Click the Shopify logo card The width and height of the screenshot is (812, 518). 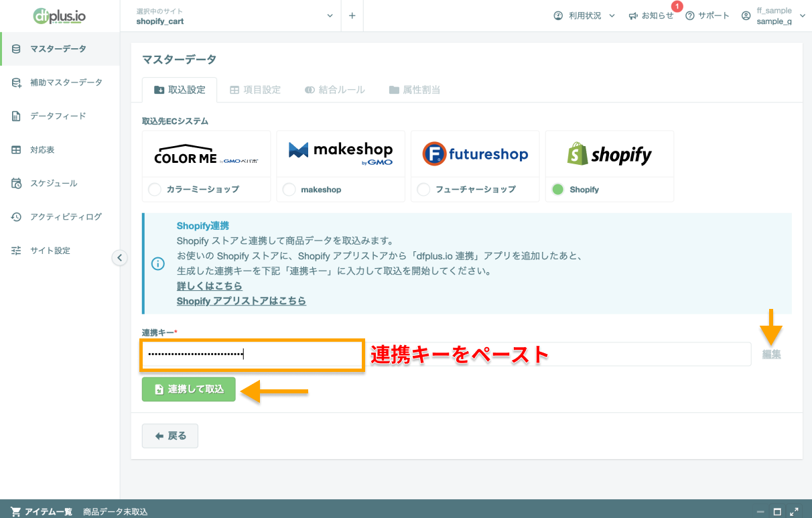point(610,154)
